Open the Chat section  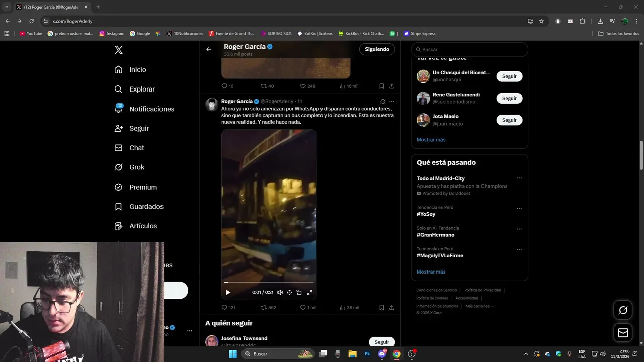coord(130,148)
